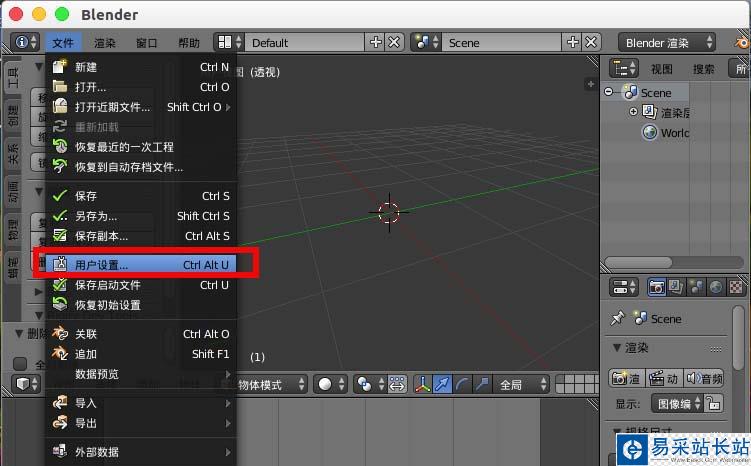Switch to the Texture properties tab

pyautogui.click(x=736, y=287)
